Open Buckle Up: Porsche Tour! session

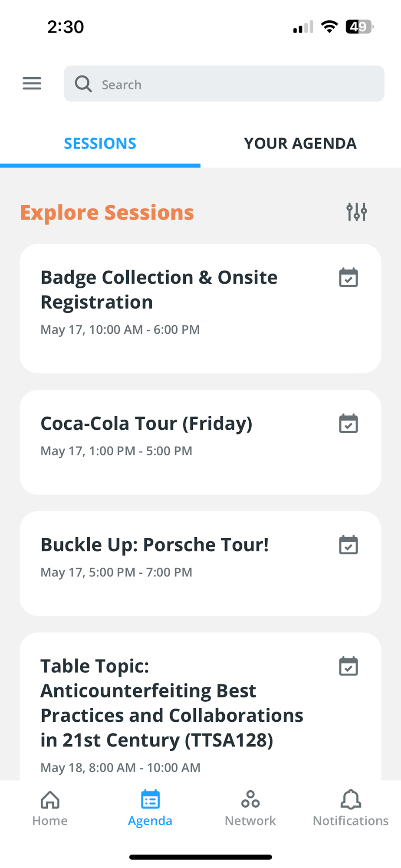click(x=154, y=545)
